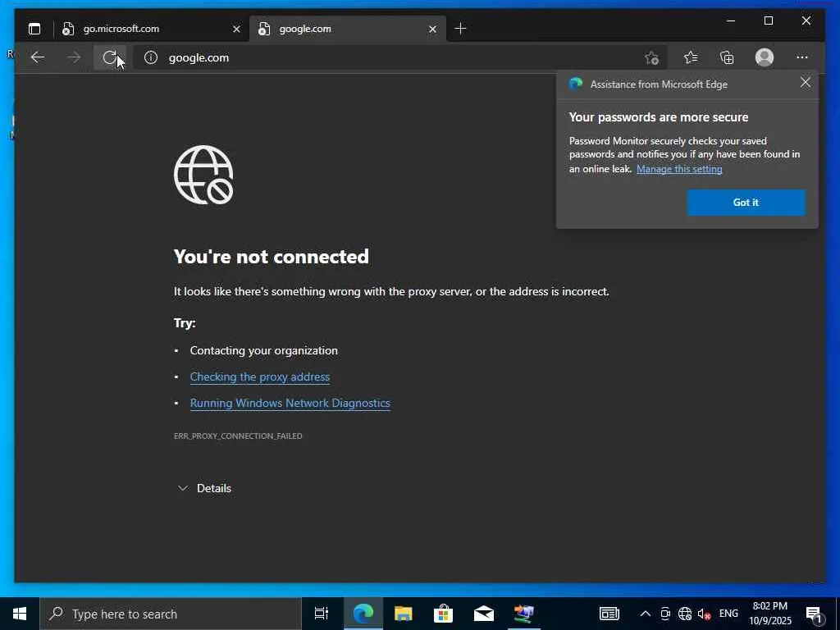Open Checking the proxy address link
Image resolution: width=840 pixels, height=630 pixels.
[x=260, y=377]
